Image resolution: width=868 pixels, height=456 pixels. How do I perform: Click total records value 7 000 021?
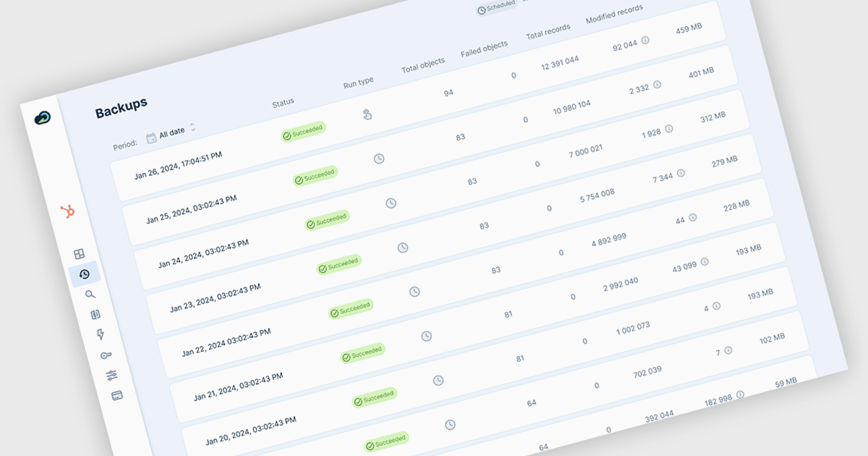(x=586, y=151)
